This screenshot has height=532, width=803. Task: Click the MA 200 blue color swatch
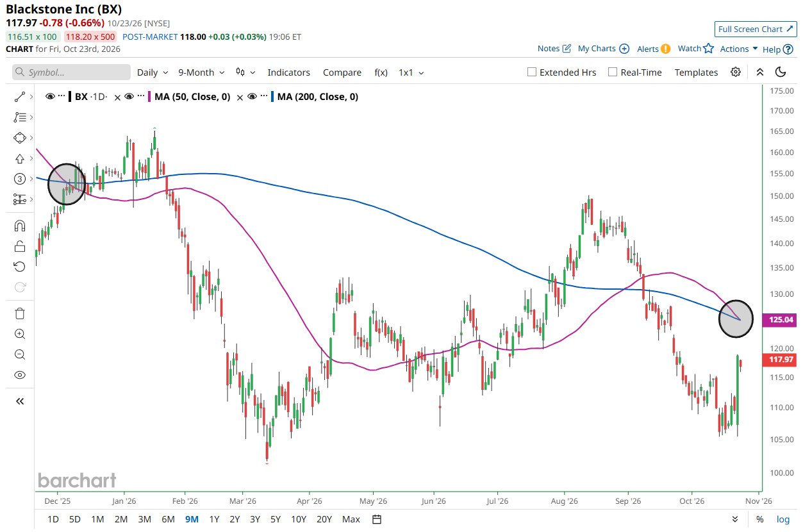pos(272,97)
